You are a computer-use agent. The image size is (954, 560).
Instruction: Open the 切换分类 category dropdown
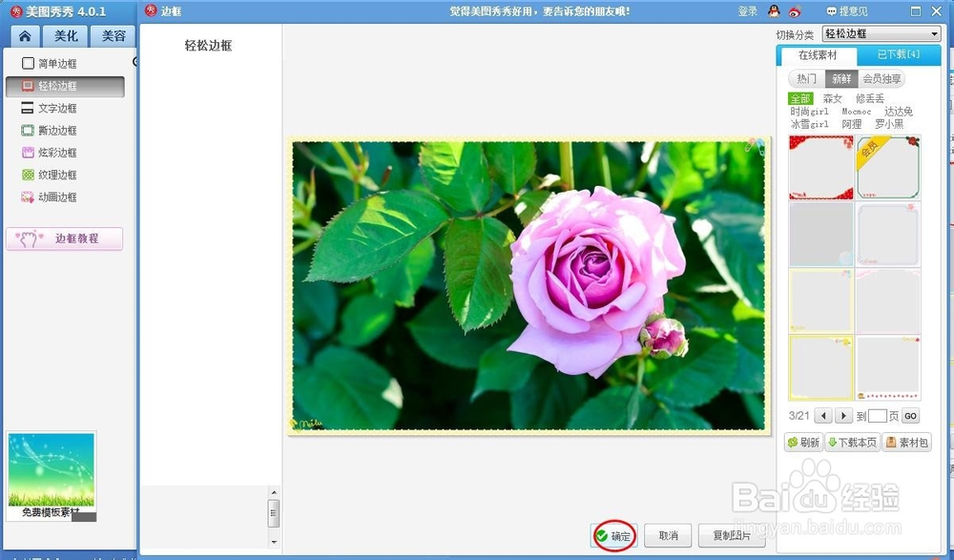pos(880,32)
